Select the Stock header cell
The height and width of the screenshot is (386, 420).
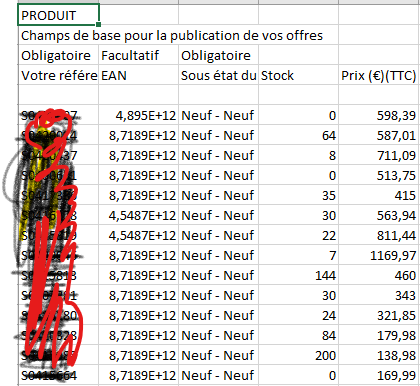point(298,75)
